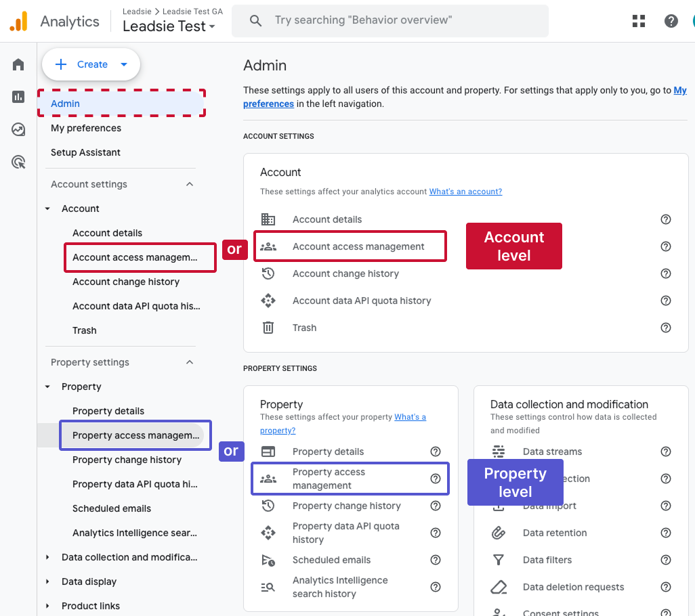Screen dimensions: 695x616
Task: Collapse the Property settings section chevron
Action: point(190,362)
